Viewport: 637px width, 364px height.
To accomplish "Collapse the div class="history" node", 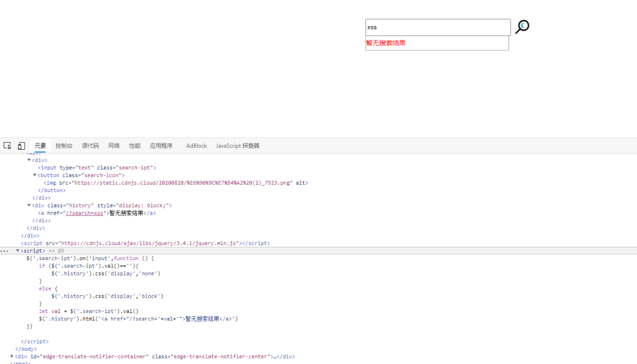I will pyautogui.click(x=29, y=205).
